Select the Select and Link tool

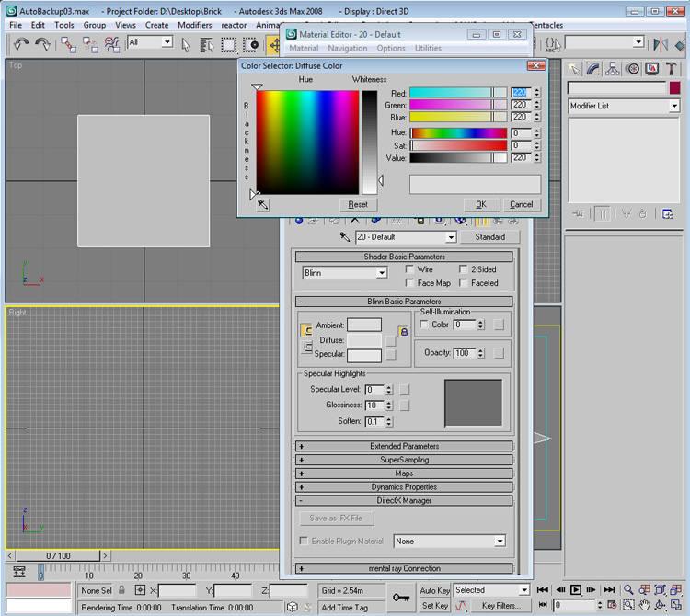(x=67, y=43)
